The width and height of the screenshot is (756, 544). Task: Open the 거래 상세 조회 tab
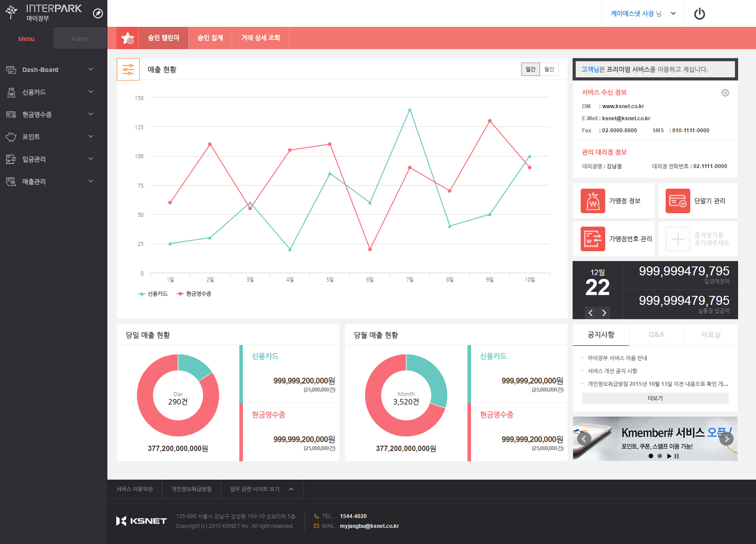(261, 38)
